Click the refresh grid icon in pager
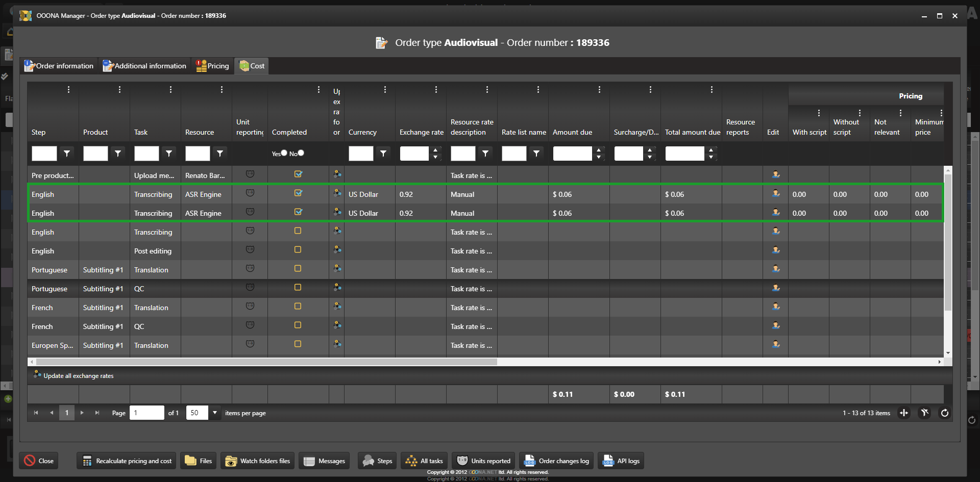The width and height of the screenshot is (980, 482). [945, 413]
